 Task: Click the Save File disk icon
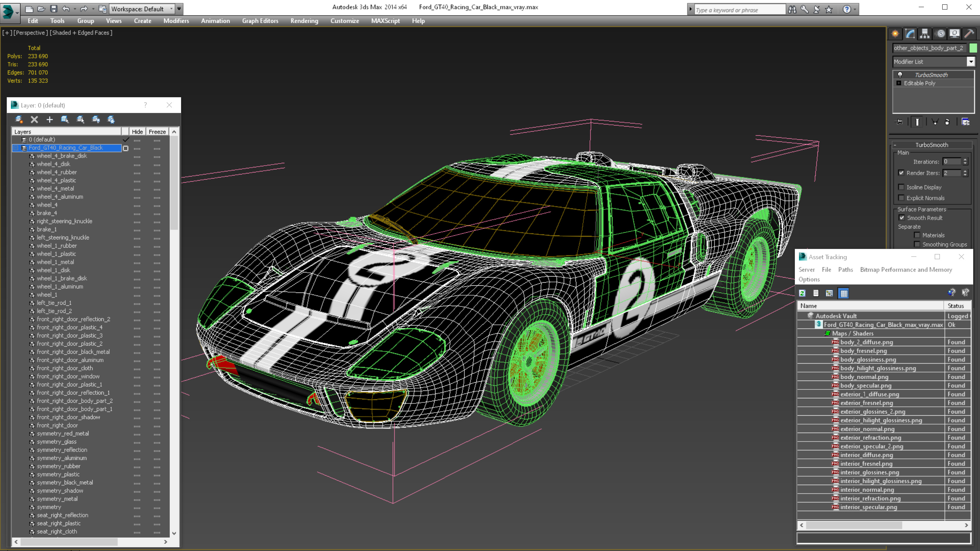click(x=54, y=9)
